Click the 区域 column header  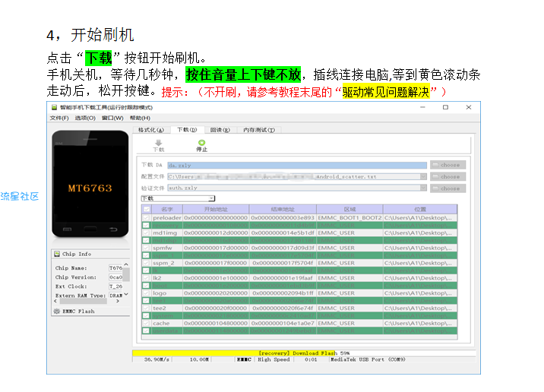point(349,209)
